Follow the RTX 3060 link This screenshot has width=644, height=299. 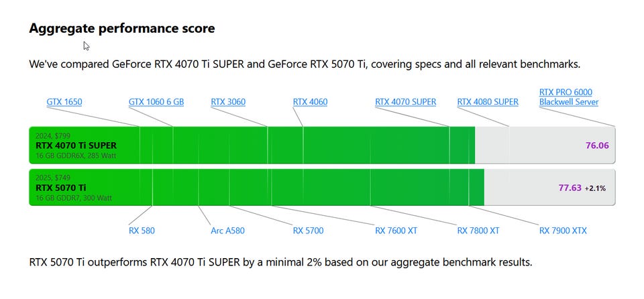[228, 102]
